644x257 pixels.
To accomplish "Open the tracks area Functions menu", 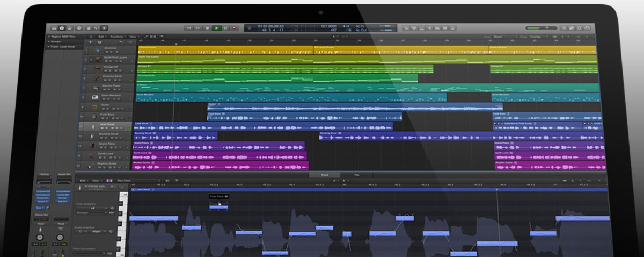I will [x=117, y=37].
